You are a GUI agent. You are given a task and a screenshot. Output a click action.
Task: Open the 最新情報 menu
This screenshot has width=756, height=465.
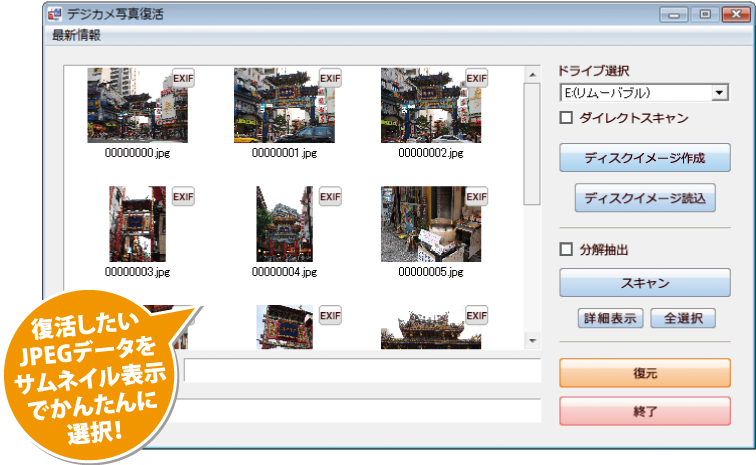(x=77, y=36)
